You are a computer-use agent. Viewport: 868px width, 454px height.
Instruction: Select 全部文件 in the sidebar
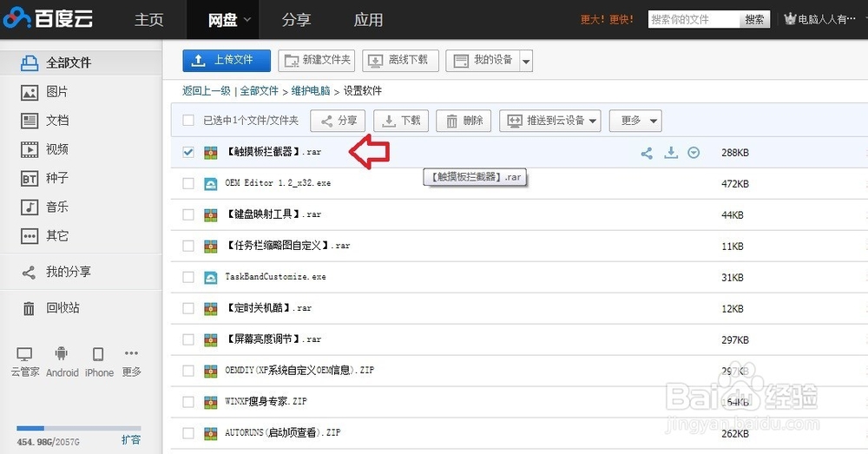81,63
